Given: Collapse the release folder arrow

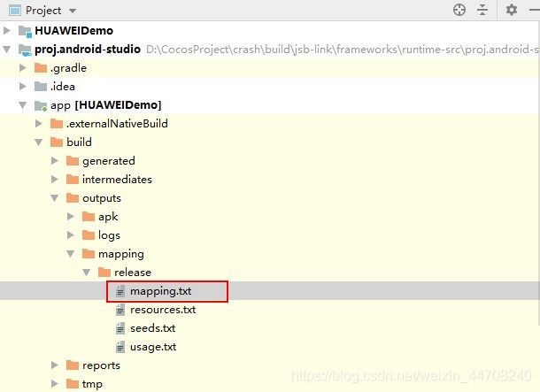Looking at the screenshot, I should tap(87, 273).
